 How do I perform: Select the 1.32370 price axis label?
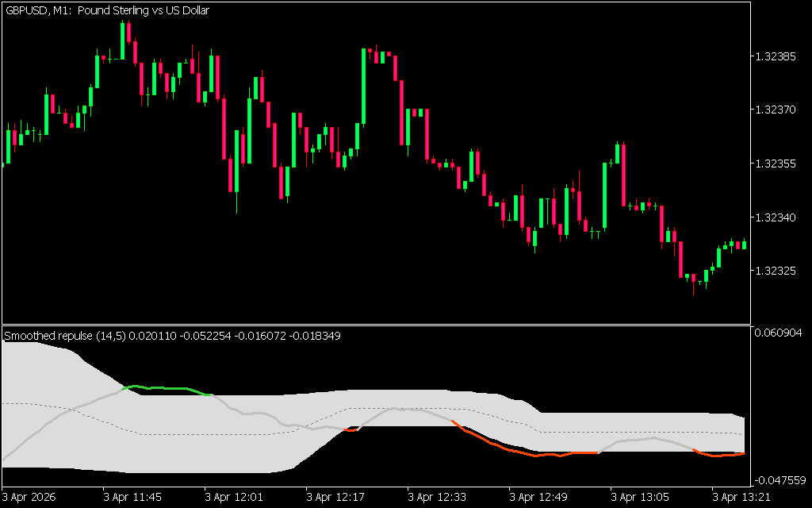(x=777, y=110)
